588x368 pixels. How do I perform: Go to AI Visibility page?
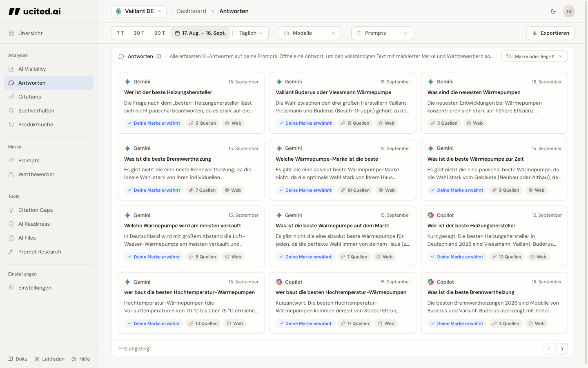pyautogui.click(x=49, y=69)
